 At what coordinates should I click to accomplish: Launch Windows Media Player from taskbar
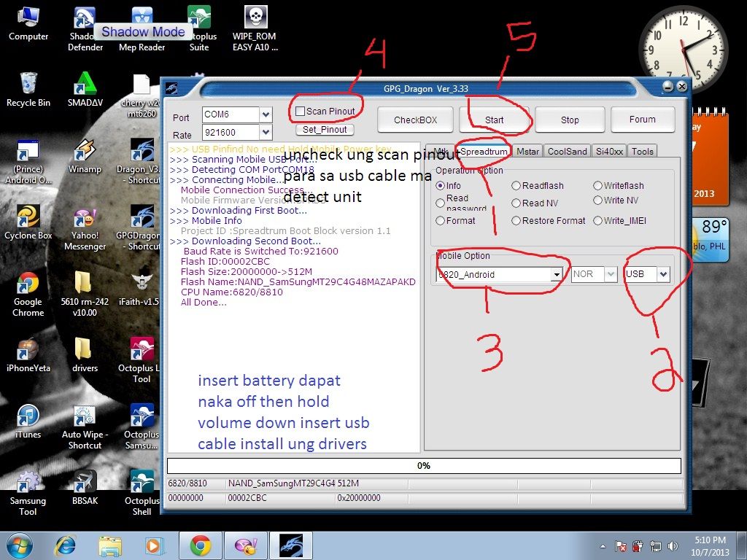[155, 545]
